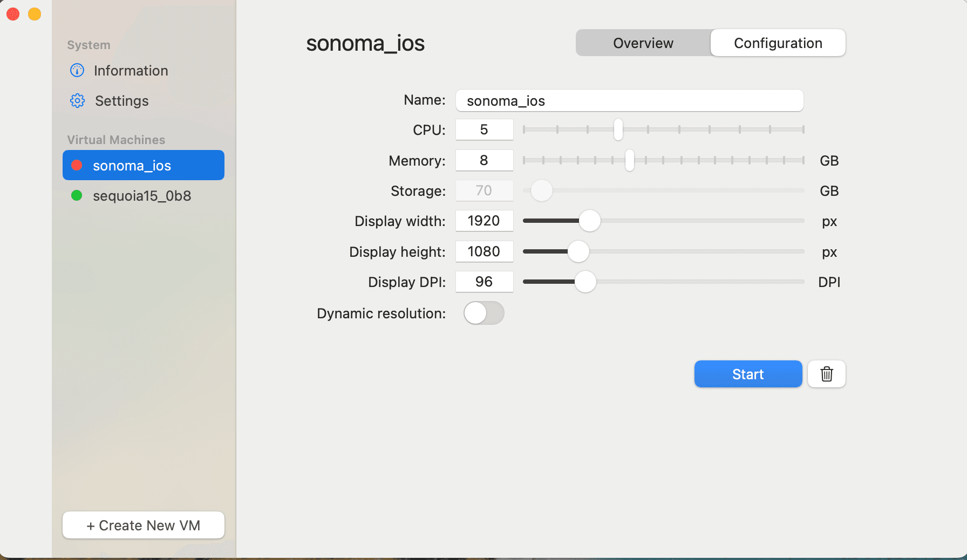This screenshot has height=560, width=967.
Task: Click the Create New VM button
Action: point(143,525)
